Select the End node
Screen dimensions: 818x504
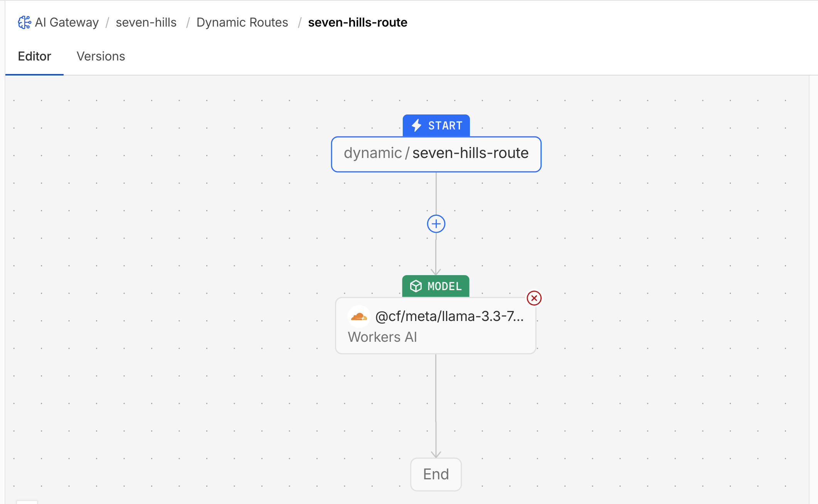436,474
